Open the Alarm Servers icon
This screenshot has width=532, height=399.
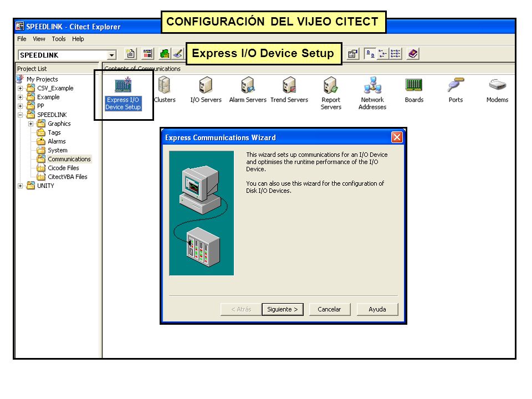[x=248, y=90]
